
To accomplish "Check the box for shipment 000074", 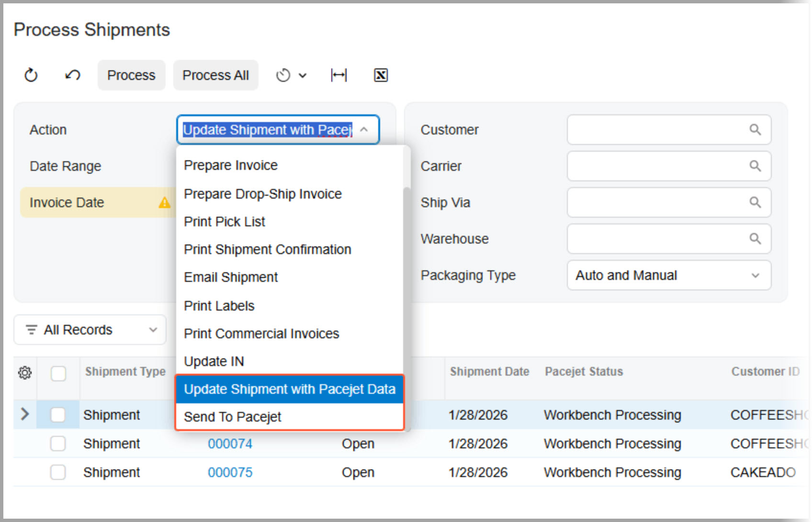I will [x=58, y=444].
